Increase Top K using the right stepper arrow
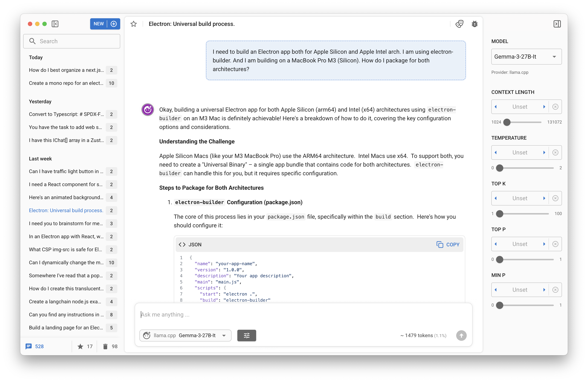 [x=544, y=198]
